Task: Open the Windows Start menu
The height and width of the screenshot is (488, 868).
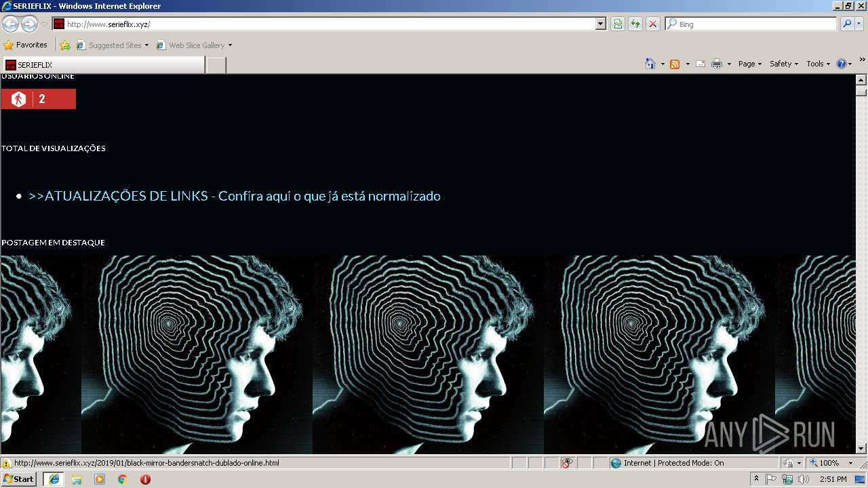Action: coord(19,479)
